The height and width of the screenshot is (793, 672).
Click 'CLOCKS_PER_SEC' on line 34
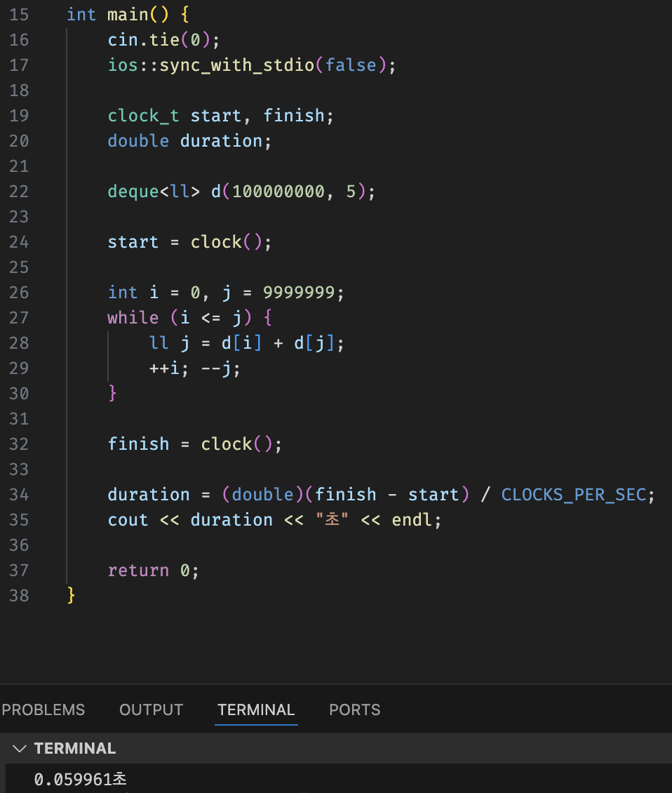pyautogui.click(x=574, y=495)
